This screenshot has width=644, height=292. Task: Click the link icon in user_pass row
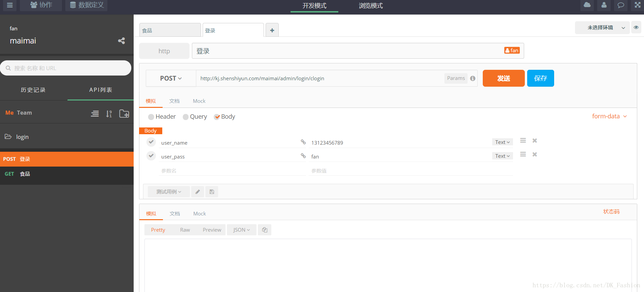click(303, 156)
